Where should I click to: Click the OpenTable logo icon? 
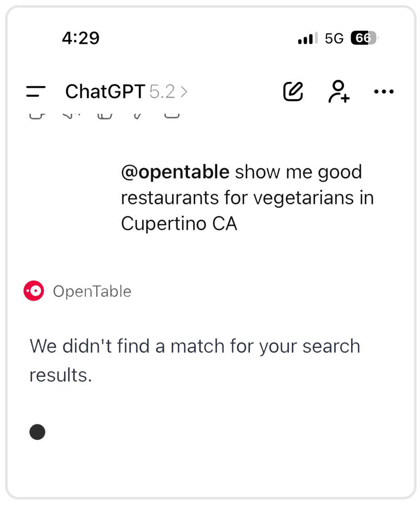[x=32, y=290]
